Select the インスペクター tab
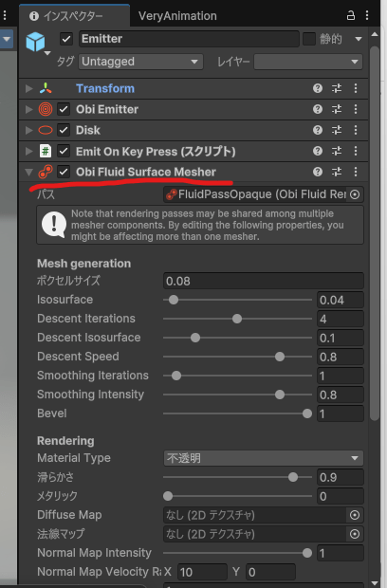 point(73,16)
